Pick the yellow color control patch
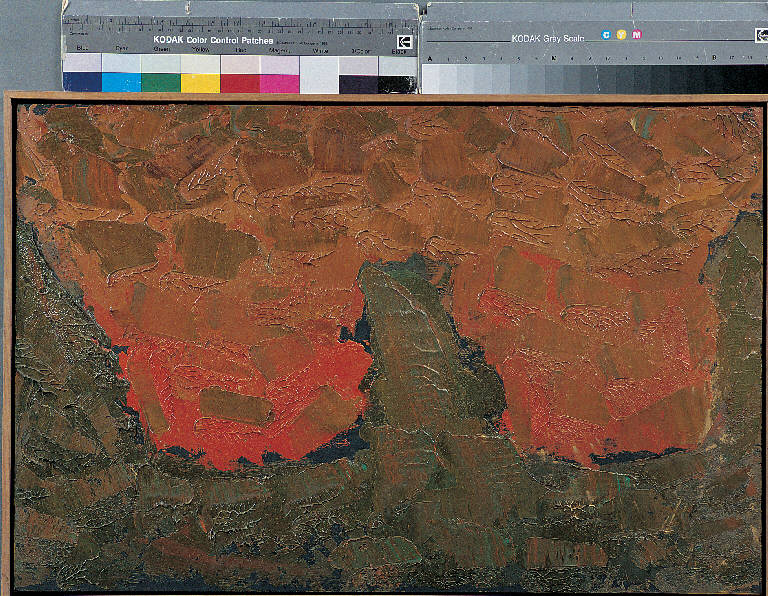Screen dimensions: 768x596 200,82
